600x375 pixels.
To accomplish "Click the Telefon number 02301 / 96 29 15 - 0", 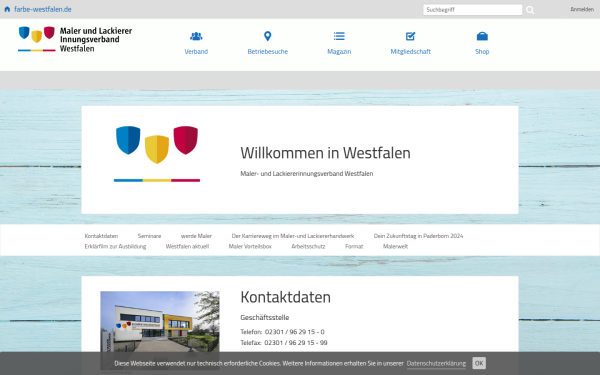I will 295,332.
